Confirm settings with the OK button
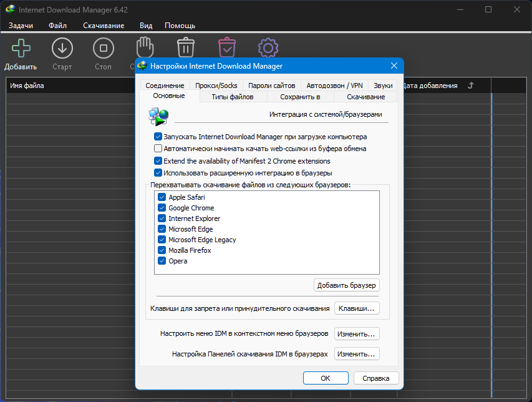532x402 pixels. pyautogui.click(x=326, y=378)
